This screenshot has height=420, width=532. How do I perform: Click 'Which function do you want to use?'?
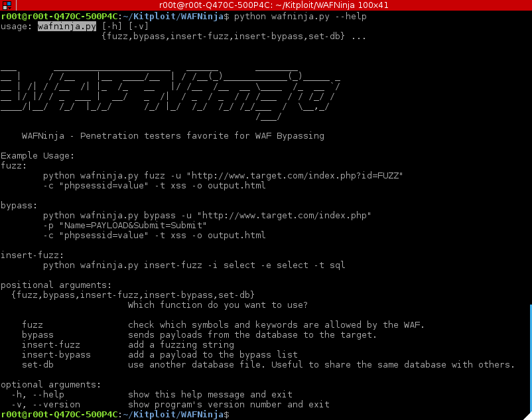pyautogui.click(x=218, y=305)
